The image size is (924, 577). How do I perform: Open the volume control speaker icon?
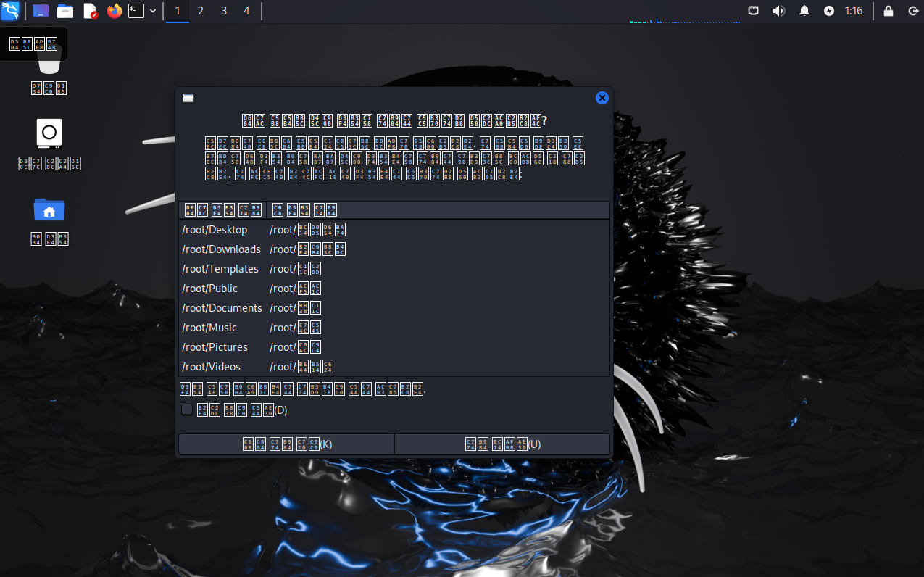[779, 11]
